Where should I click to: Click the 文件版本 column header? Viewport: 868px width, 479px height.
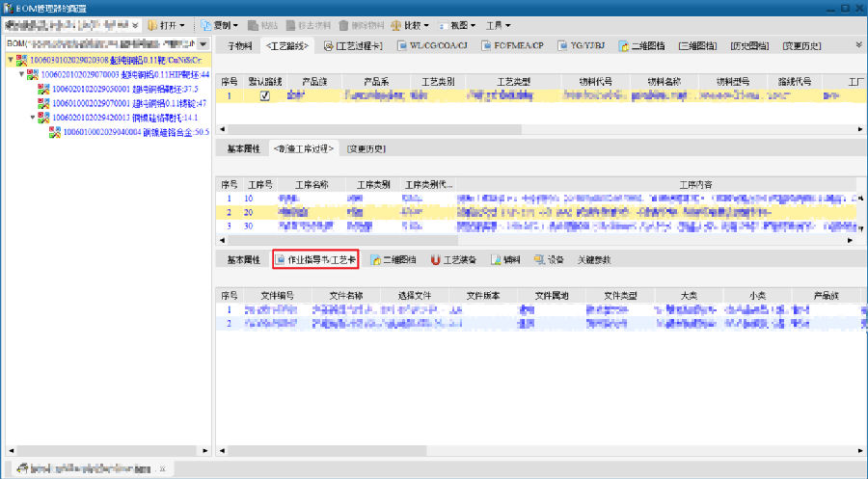coord(483,296)
